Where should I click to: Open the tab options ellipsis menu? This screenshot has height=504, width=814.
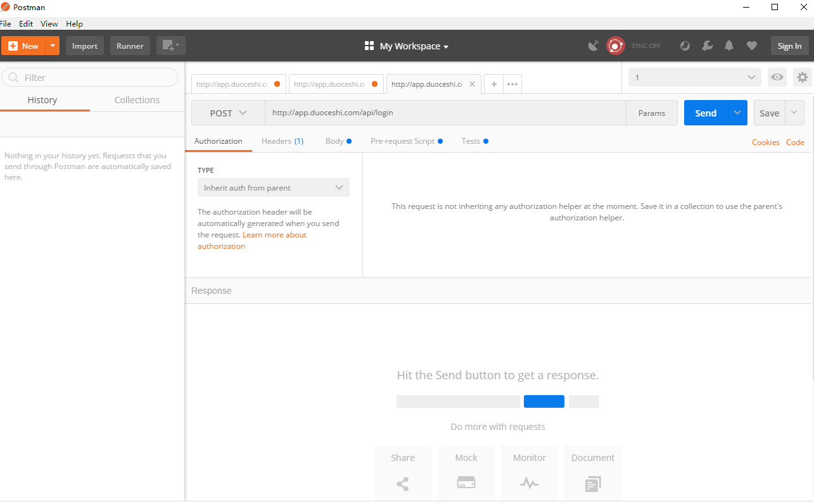click(x=512, y=84)
